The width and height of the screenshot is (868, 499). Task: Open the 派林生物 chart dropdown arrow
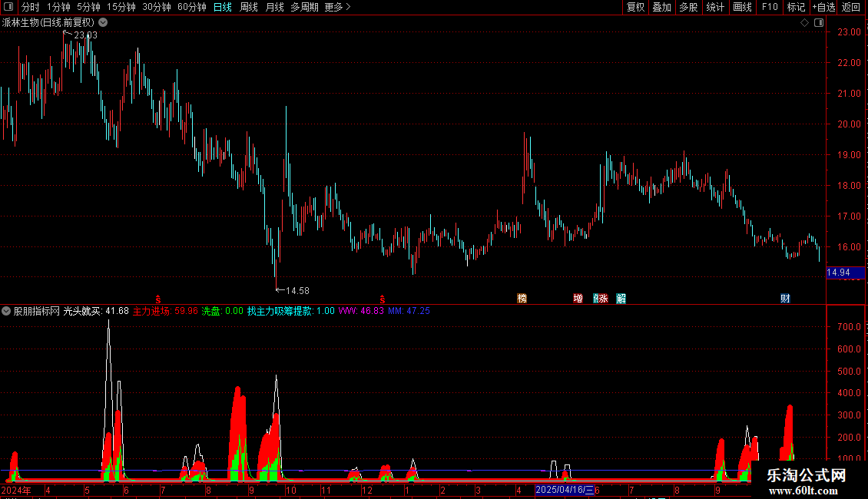103,23
